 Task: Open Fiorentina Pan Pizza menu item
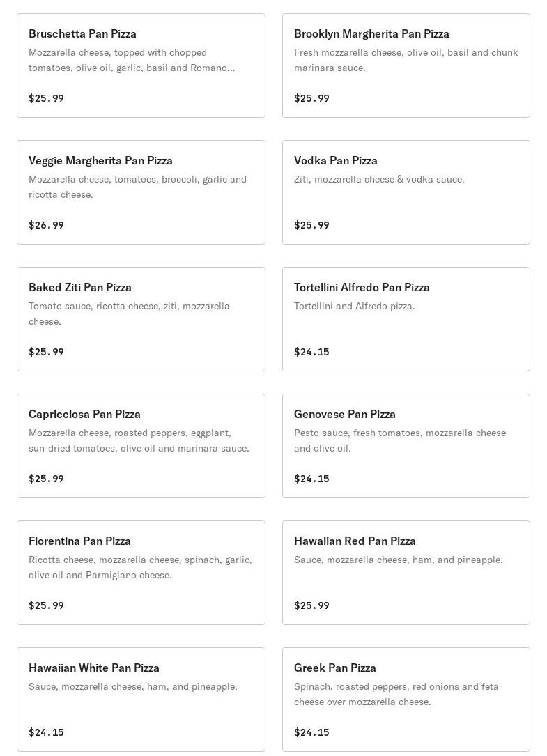[x=141, y=573]
